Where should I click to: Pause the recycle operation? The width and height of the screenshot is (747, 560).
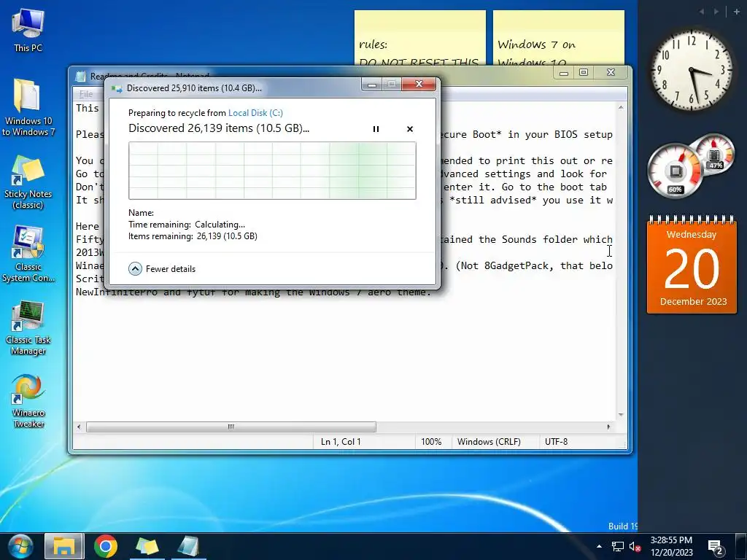pos(376,129)
